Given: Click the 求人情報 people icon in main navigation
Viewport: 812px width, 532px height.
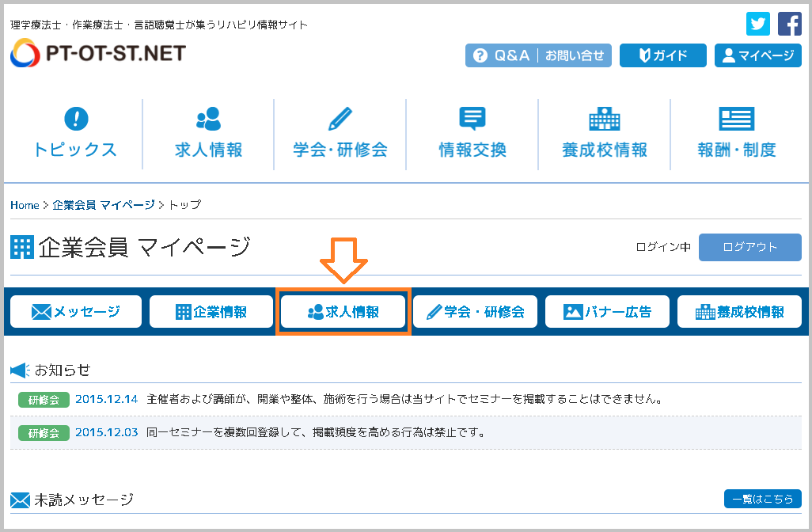Looking at the screenshot, I should point(208,119).
